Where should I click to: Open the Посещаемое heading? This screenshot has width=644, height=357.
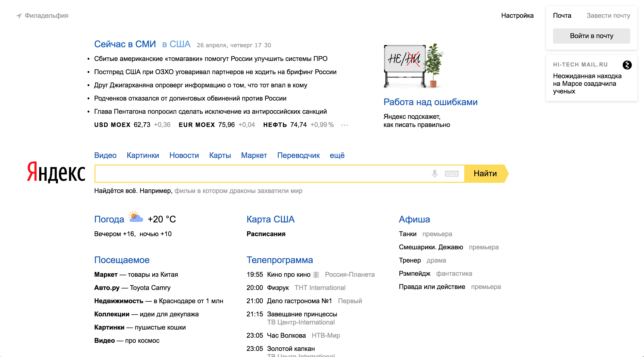pyautogui.click(x=122, y=260)
